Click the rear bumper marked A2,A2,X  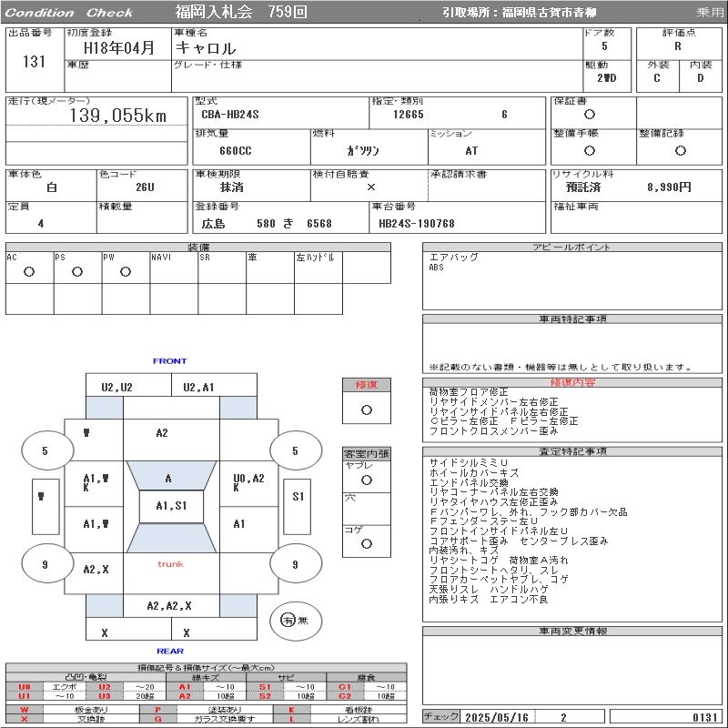[x=169, y=605]
